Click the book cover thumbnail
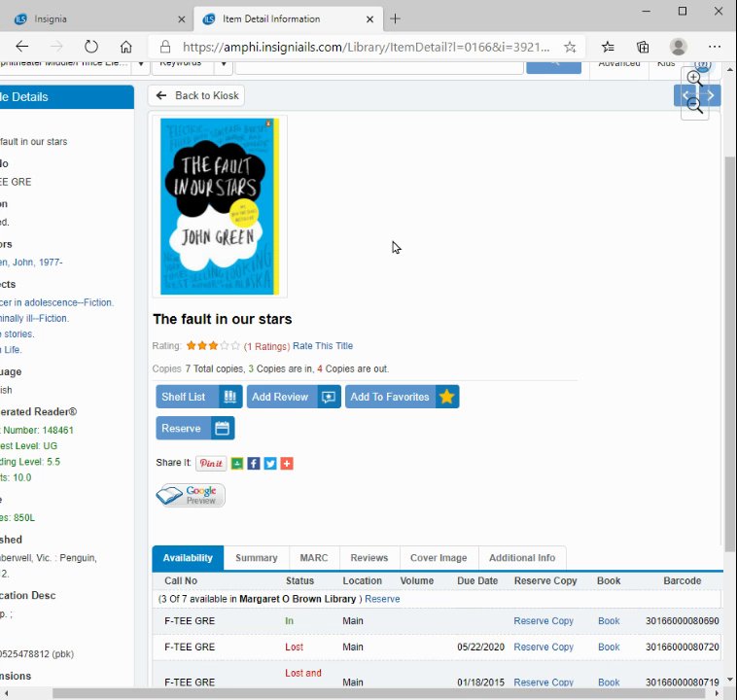 pyautogui.click(x=220, y=206)
